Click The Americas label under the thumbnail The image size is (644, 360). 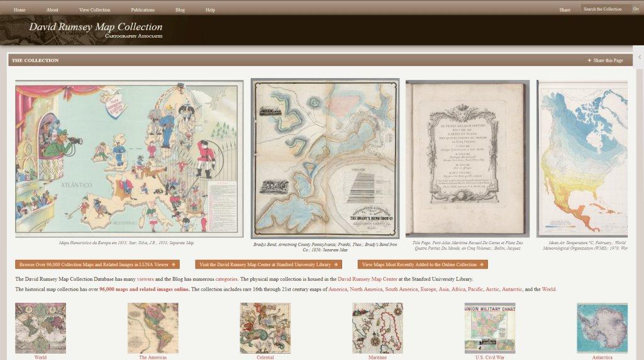pyautogui.click(x=153, y=357)
